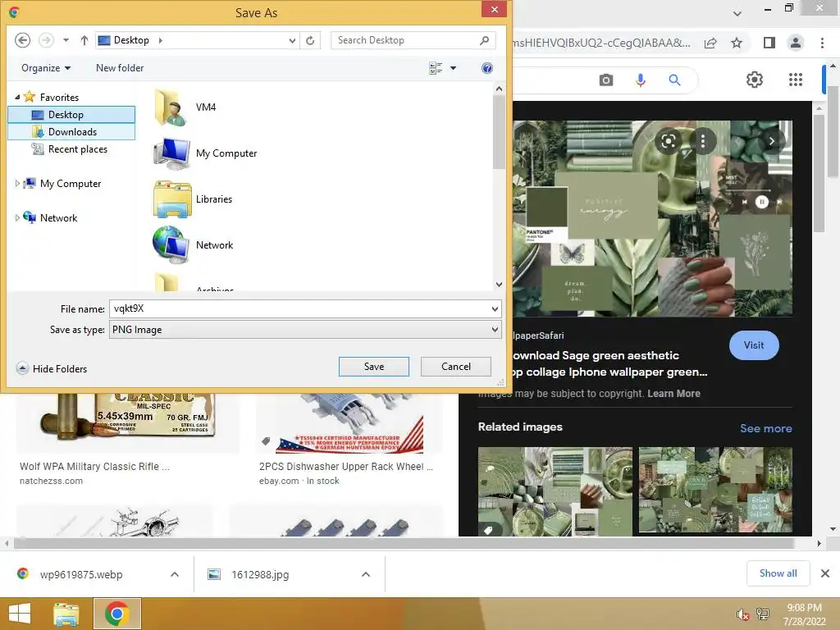
Task: Open 2PCS Dishwasher Upper Rack Wheel result
Action: pyautogui.click(x=346, y=467)
